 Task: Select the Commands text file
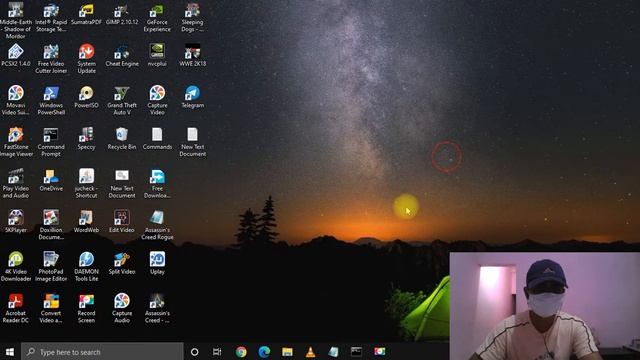point(157,139)
